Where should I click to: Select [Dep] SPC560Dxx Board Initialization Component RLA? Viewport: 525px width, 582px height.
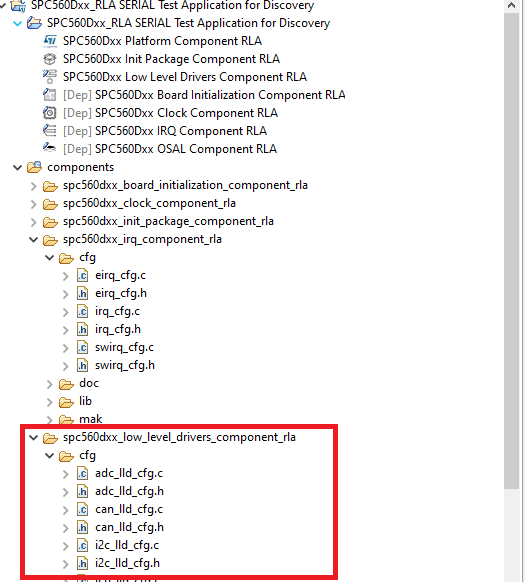coord(204,95)
